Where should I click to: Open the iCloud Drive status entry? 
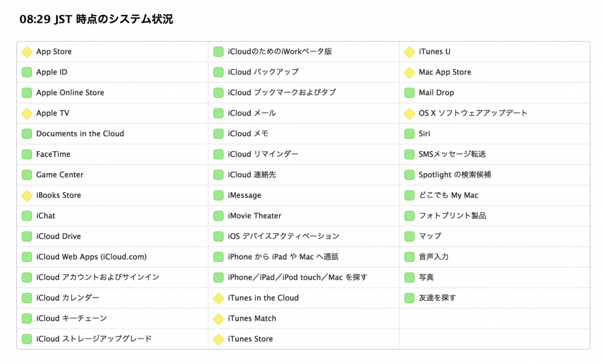(x=58, y=236)
